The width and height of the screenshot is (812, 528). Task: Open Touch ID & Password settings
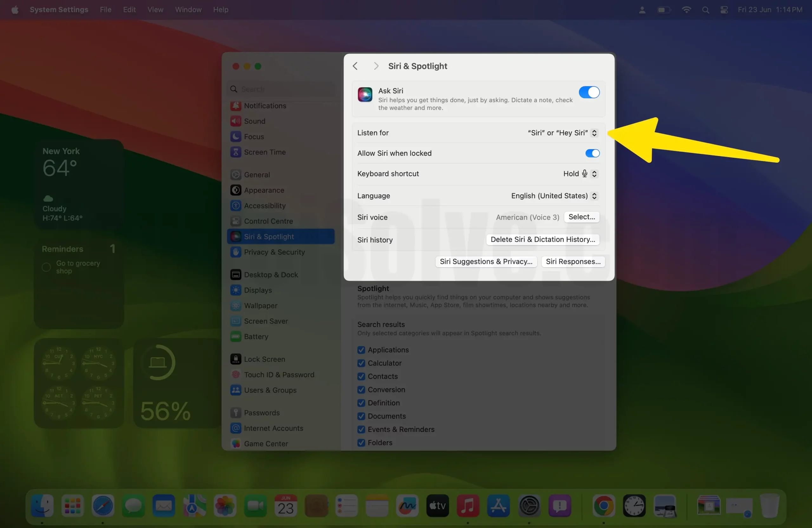[280, 375]
